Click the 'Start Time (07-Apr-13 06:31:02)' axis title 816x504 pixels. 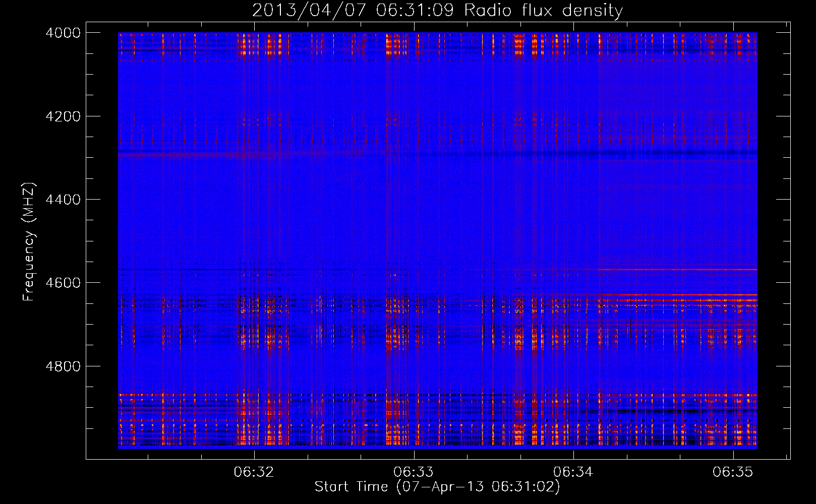(437, 487)
